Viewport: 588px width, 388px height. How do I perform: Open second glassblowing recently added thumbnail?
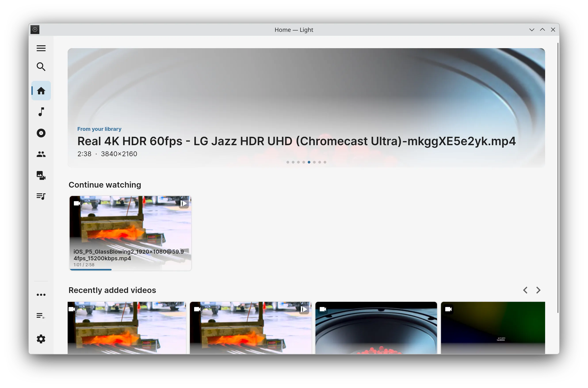tap(250, 328)
